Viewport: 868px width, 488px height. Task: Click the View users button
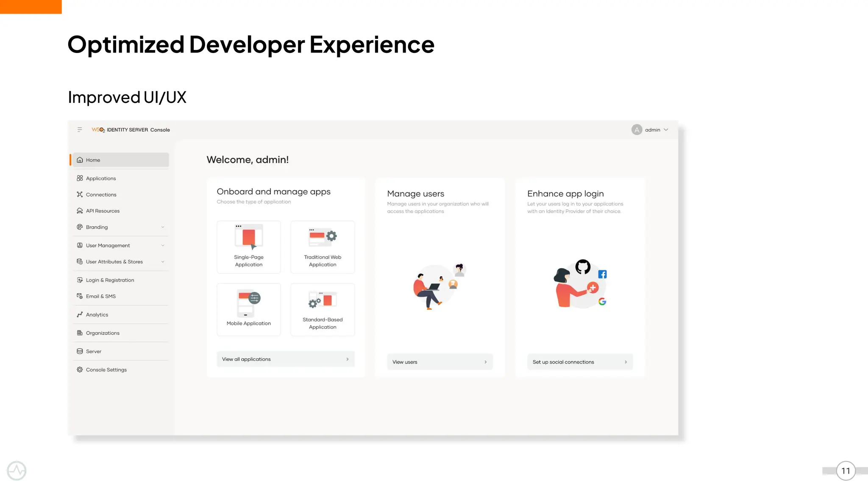click(x=440, y=362)
